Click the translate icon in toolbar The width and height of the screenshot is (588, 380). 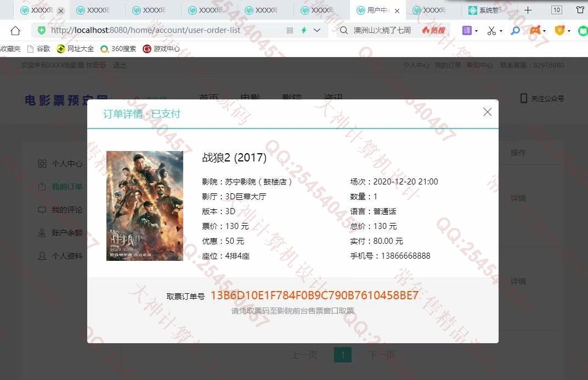click(x=467, y=31)
